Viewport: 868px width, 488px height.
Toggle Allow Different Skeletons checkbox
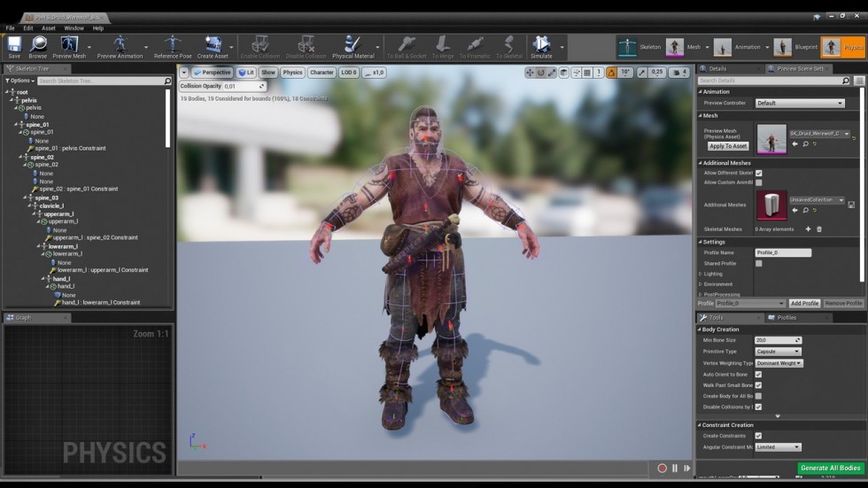[758, 174]
